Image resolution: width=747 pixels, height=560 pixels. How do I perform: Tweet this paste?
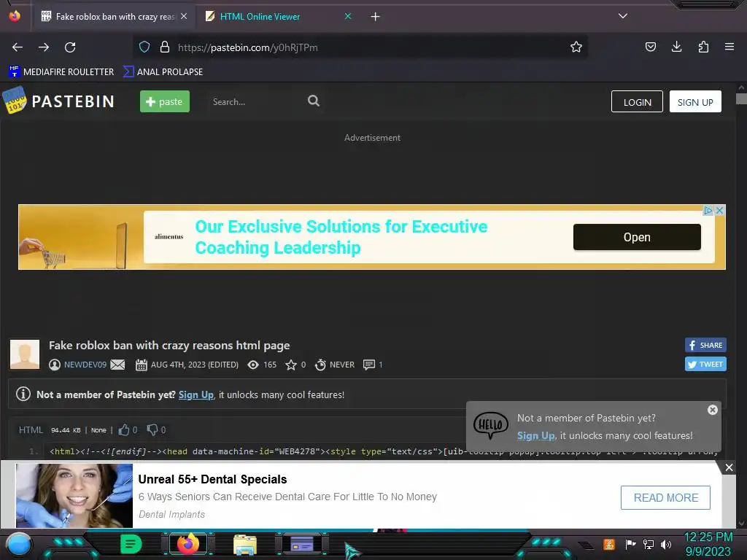[x=705, y=365]
